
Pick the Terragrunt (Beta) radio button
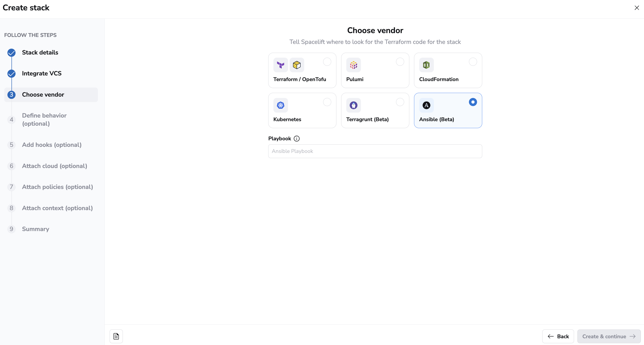point(400,102)
